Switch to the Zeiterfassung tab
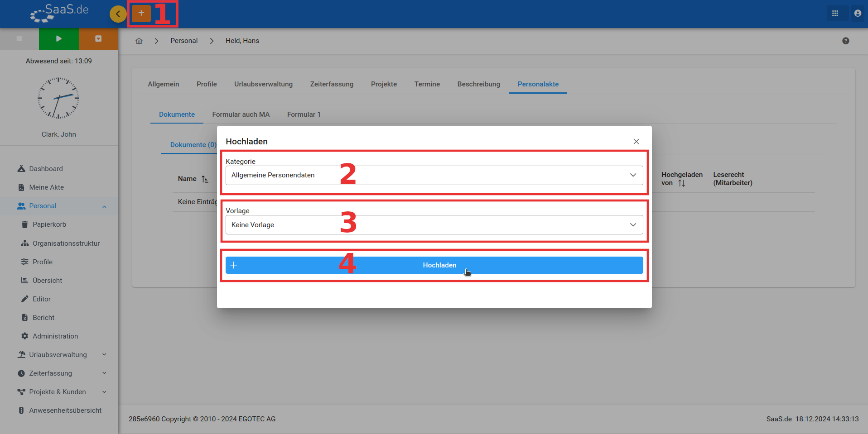The width and height of the screenshot is (868, 434). click(x=332, y=84)
